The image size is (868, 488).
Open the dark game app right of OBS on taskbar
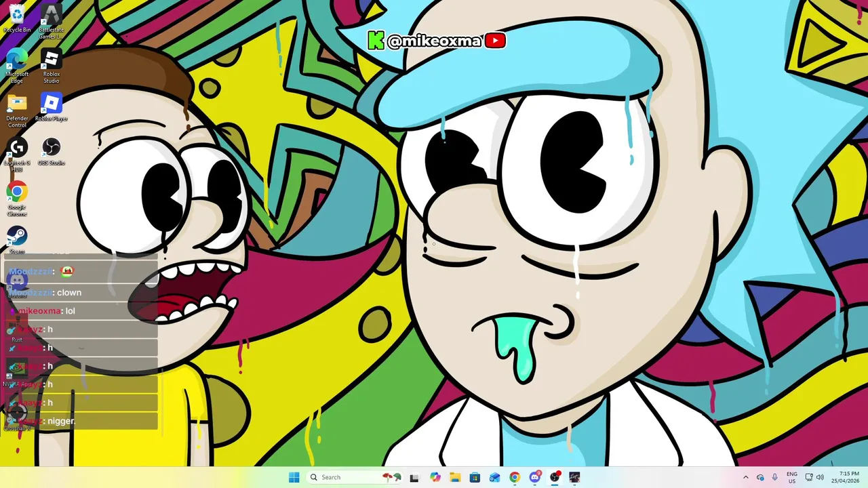pyautogui.click(x=574, y=477)
